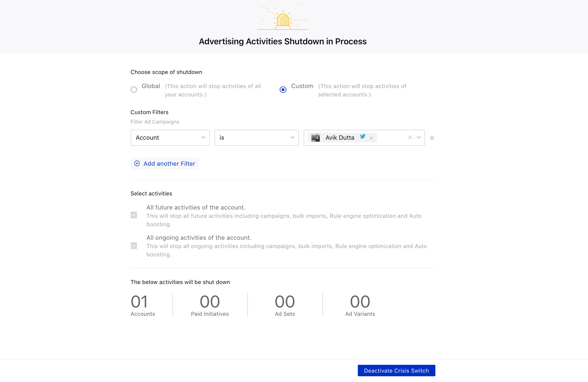This screenshot has width=588, height=382.
Task: Click the dropdown chevron on account value field
Action: click(418, 138)
